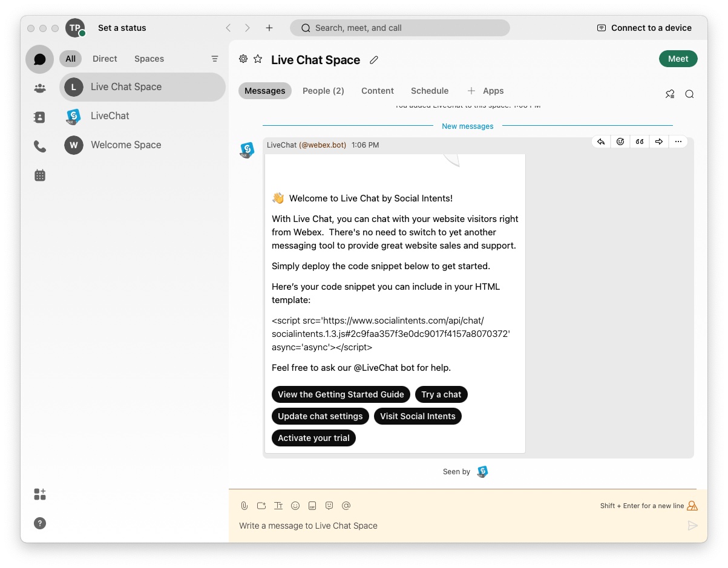Click the green Meet button
The image size is (728, 568).
678,59
